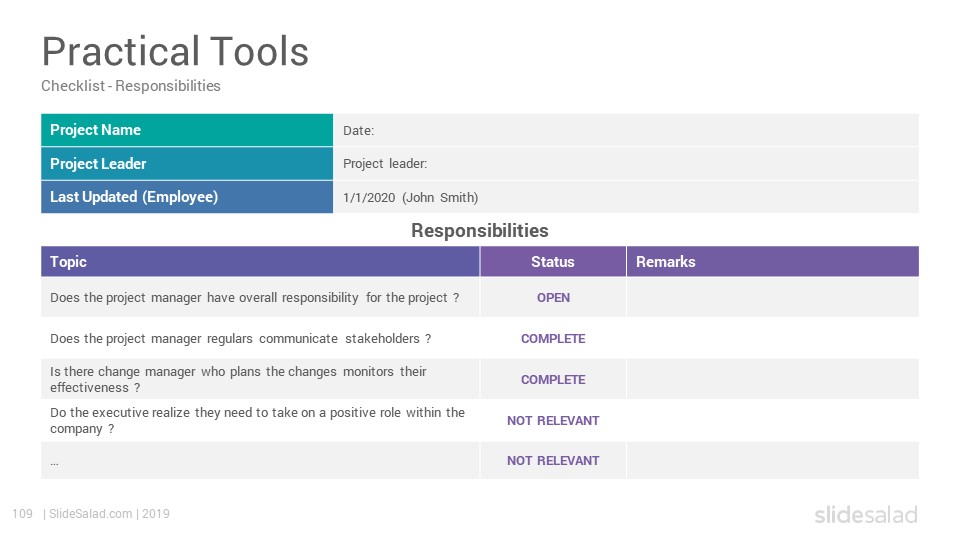Click the slidesalad logo in corner
This screenshot has width=960, height=540.
tap(866, 514)
